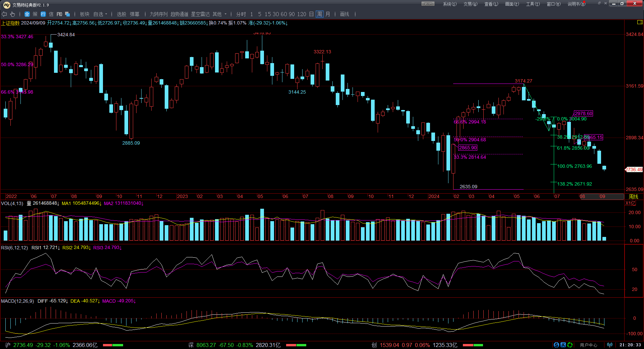The image size is (644, 349).
Task: Open 弹幕 comments
Action: click(x=135, y=14)
